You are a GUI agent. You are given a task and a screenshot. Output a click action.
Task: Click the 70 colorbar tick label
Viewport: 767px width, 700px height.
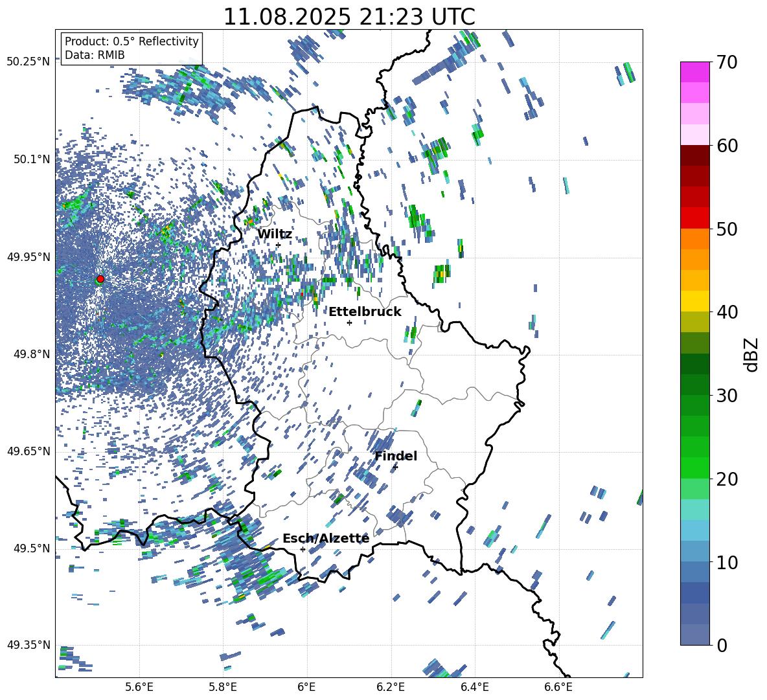coord(727,63)
